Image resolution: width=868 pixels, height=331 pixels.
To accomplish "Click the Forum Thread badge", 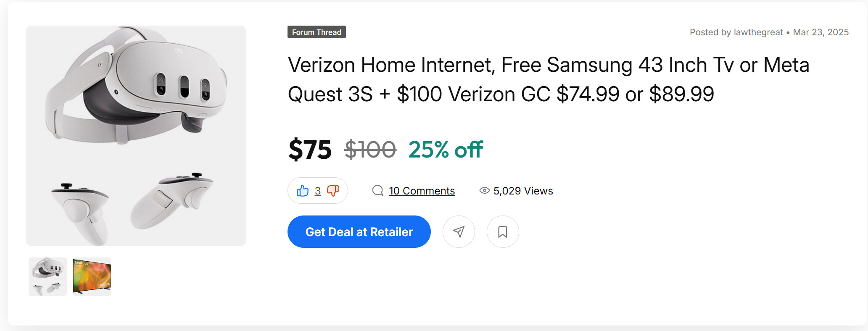I will pyautogui.click(x=317, y=32).
